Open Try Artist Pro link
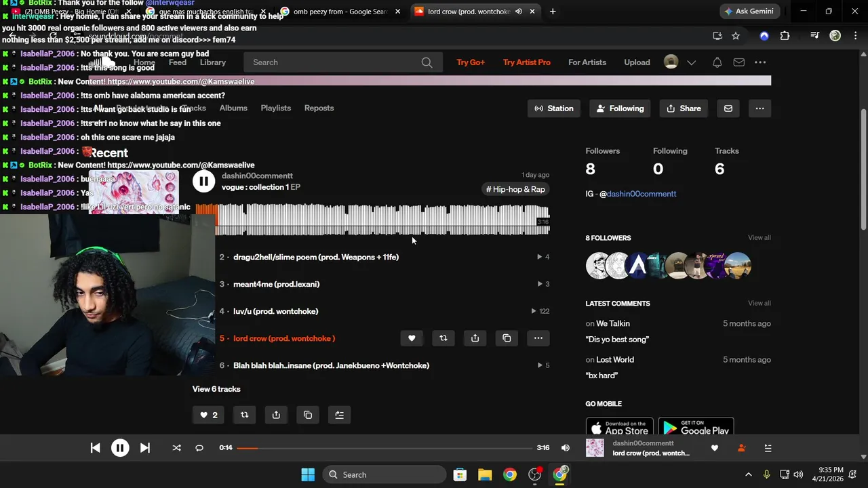Screen dimensions: 868x488 pos(527,62)
